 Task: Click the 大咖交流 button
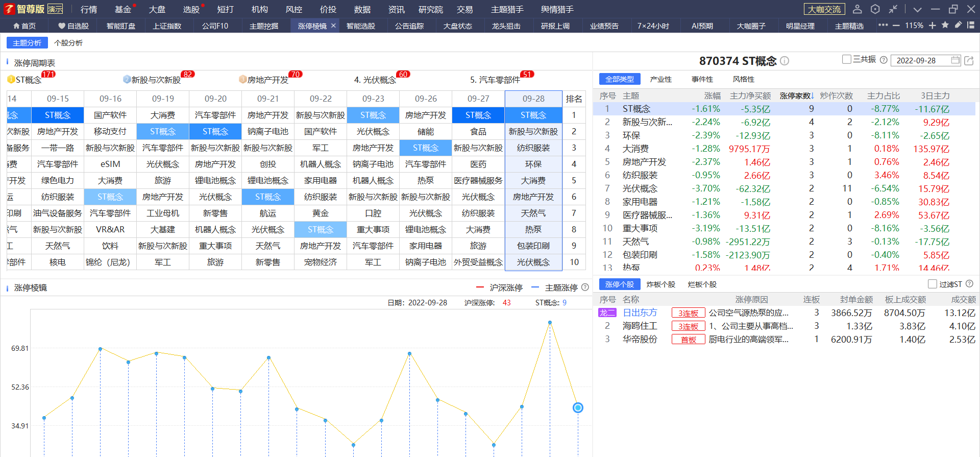pos(824,9)
